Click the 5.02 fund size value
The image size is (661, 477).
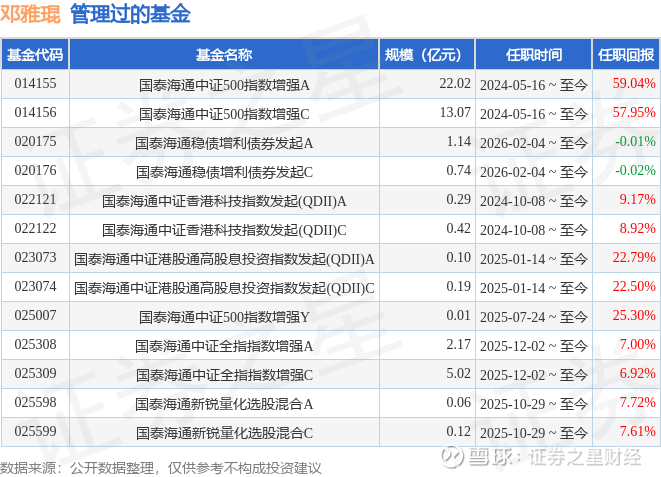tap(459, 373)
